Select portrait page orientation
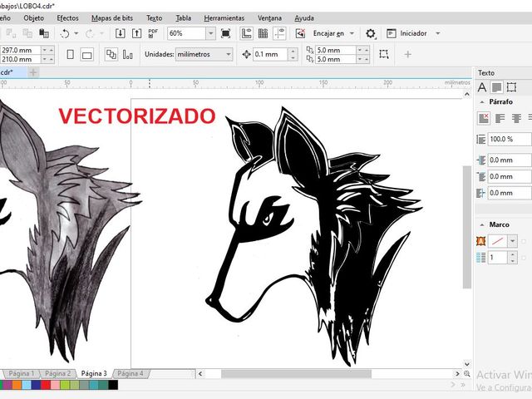The height and width of the screenshot is (399, 532). (x=70, y=54)
